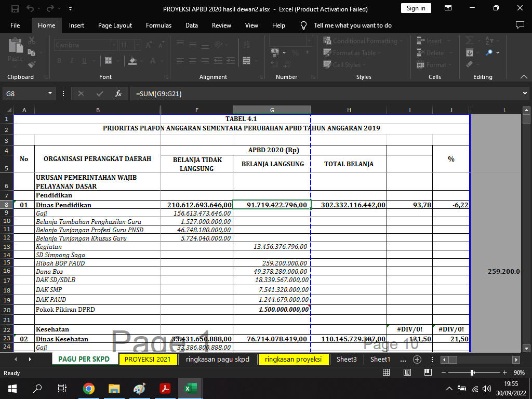Click the Save icon in title bar

pyautogui.click(x=15, y=9)
